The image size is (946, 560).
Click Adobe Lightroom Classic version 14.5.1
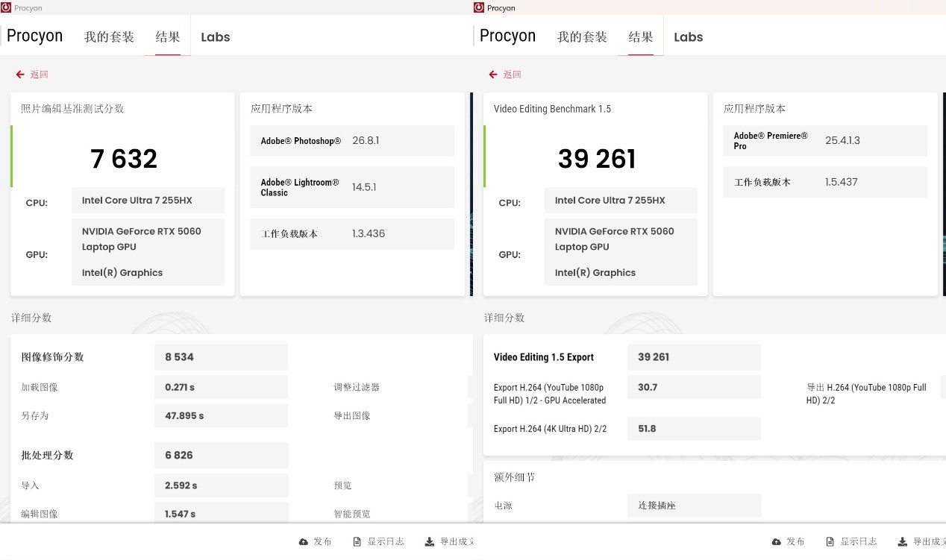[364, 187]
